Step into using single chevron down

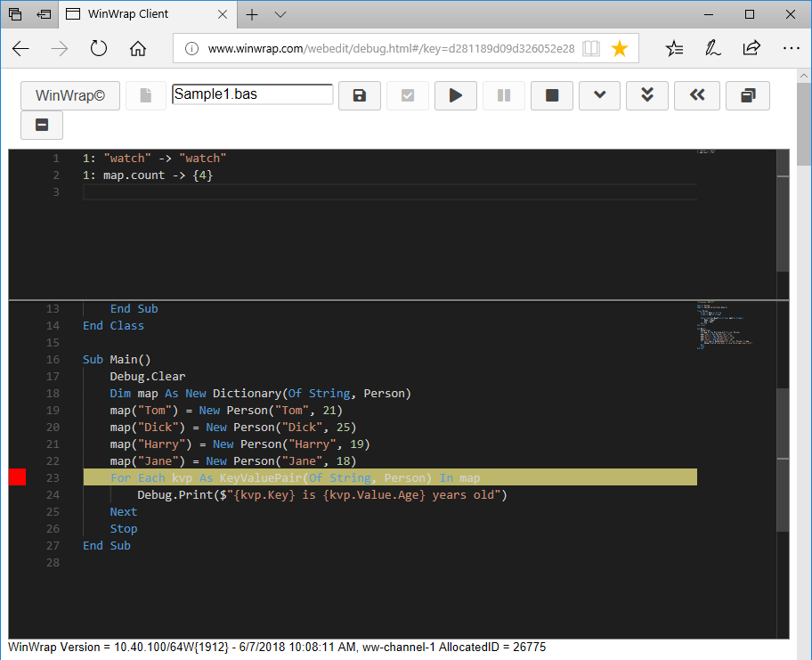point(600,95)
